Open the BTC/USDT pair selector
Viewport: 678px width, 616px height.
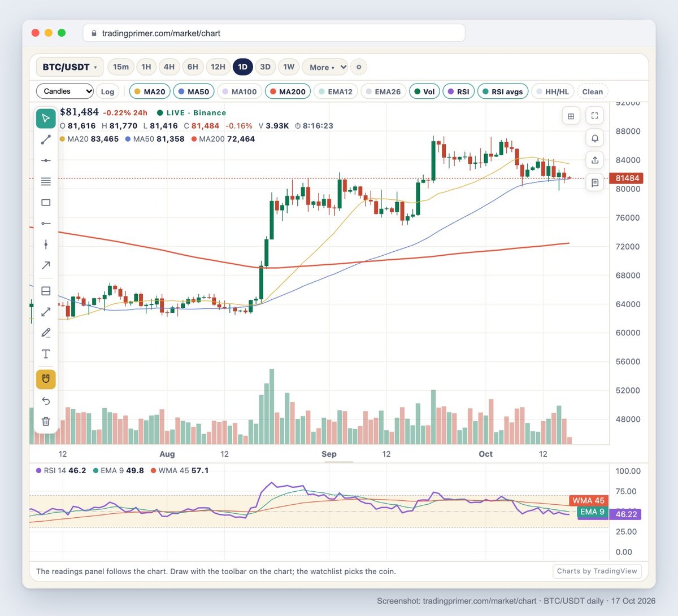click(x=69, y=67)
